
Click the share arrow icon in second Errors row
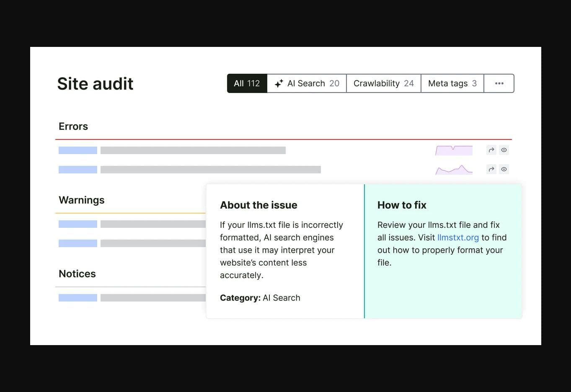tap(491, 169)
